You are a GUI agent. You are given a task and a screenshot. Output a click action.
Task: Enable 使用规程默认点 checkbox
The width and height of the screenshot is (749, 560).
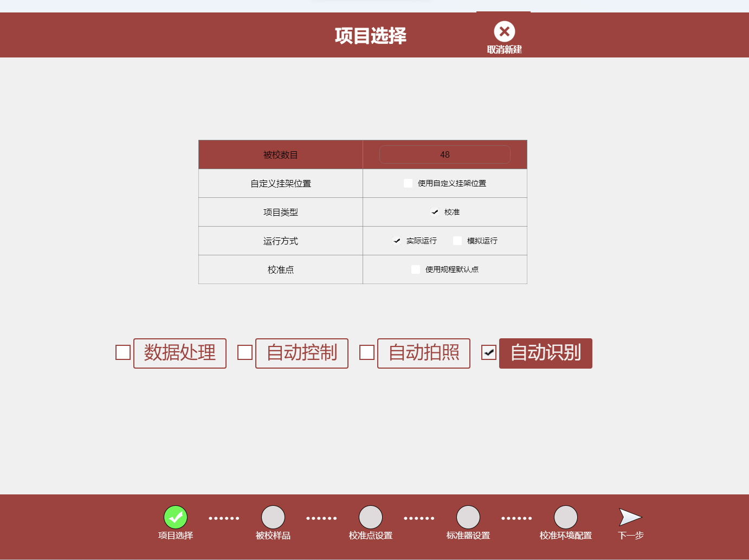pyautogui.click(x=416, y=269)
